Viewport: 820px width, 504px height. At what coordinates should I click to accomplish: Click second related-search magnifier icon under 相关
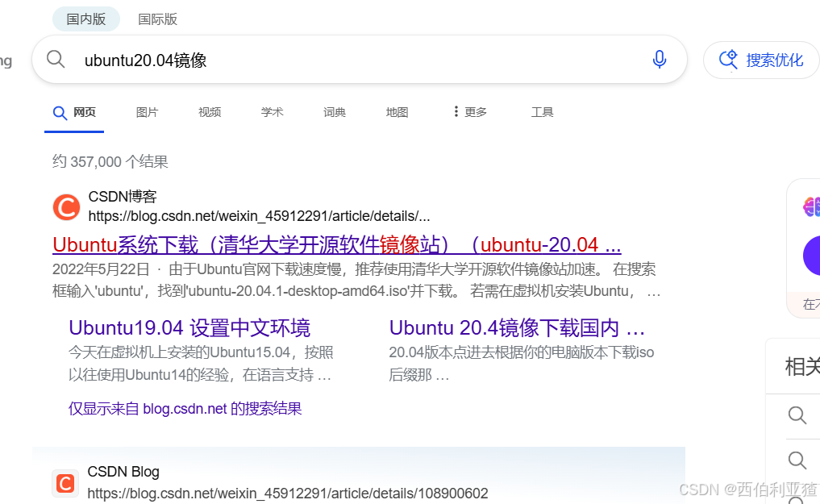click(x=797, y=460)
